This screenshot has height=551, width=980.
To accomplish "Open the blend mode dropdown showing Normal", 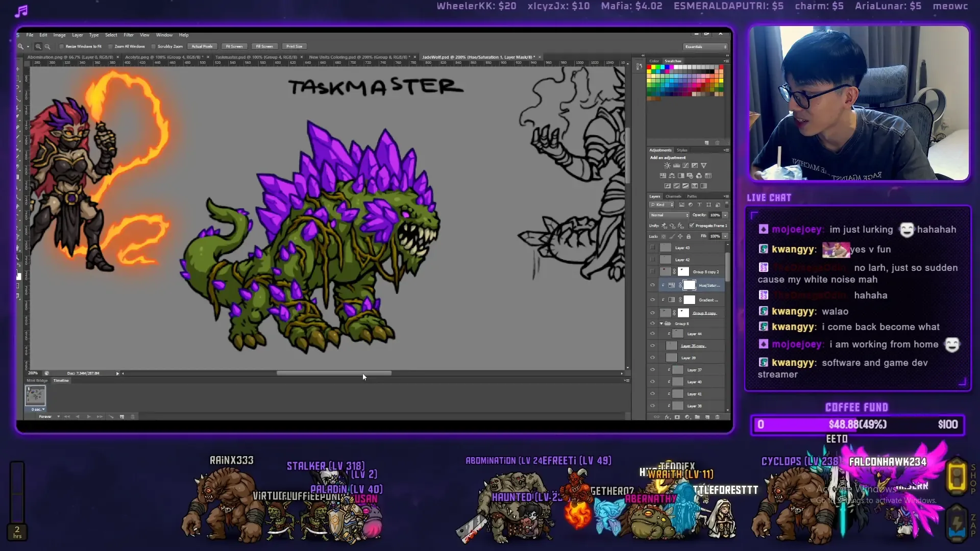I will pyautogui.click(x=669, y=215).
